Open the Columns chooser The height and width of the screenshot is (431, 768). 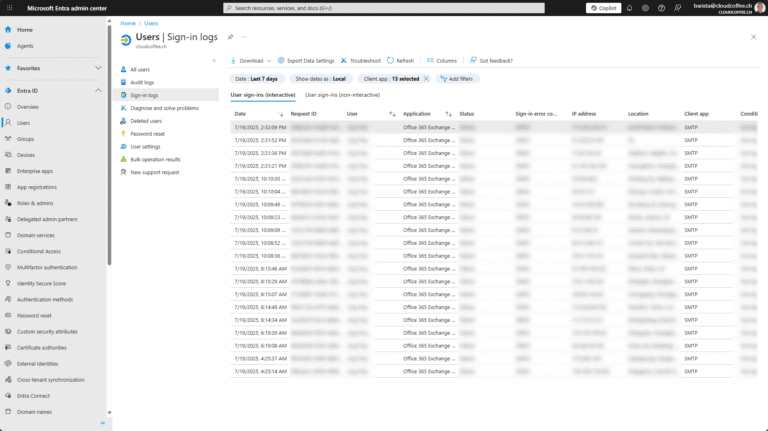441,61
